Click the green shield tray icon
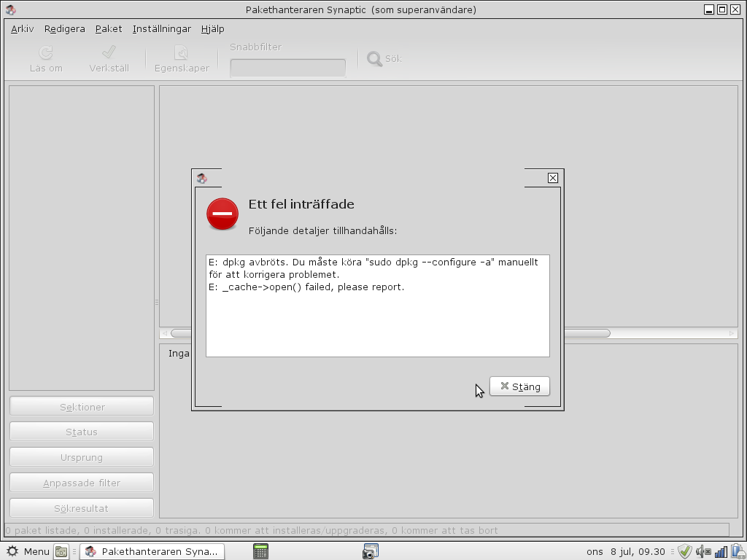This screenshot has width=747, height=560. [x=684, y=551]
